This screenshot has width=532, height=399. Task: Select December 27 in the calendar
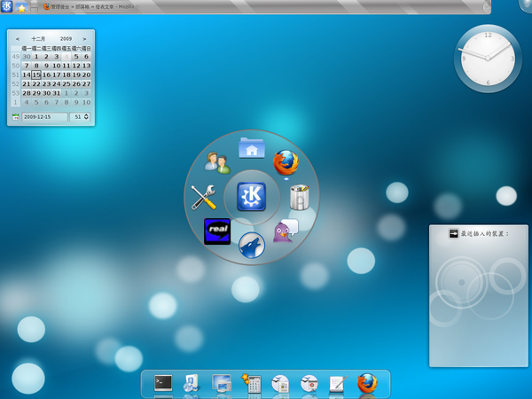(87, 84)
